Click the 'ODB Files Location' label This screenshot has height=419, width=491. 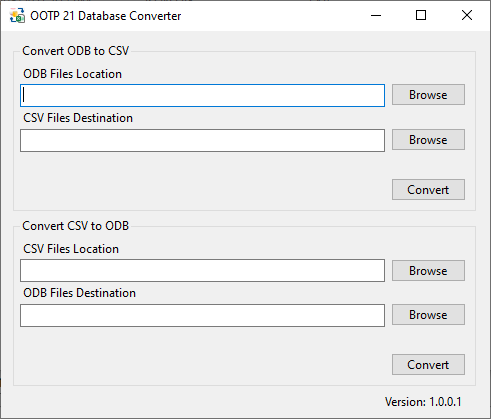pos(72,74)
